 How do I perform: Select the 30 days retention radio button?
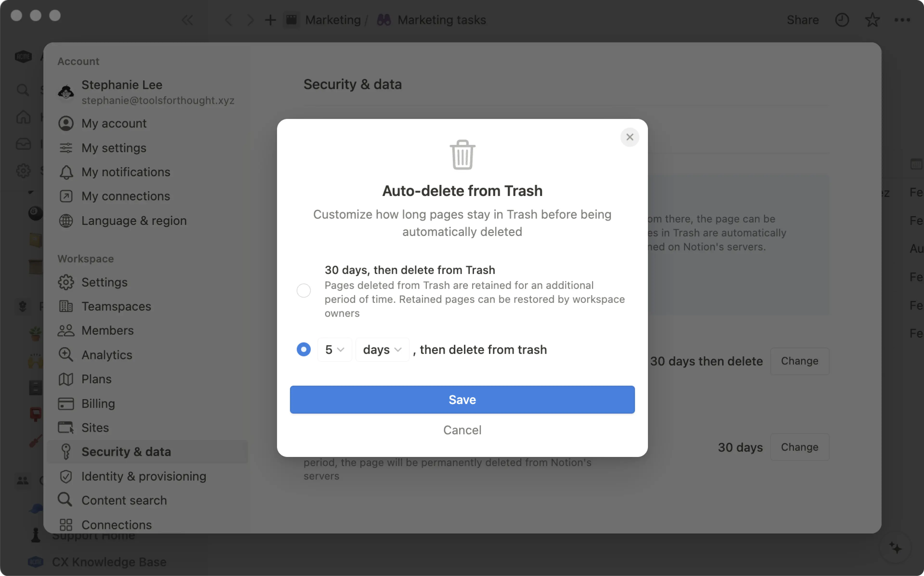[x=304, y=290]
